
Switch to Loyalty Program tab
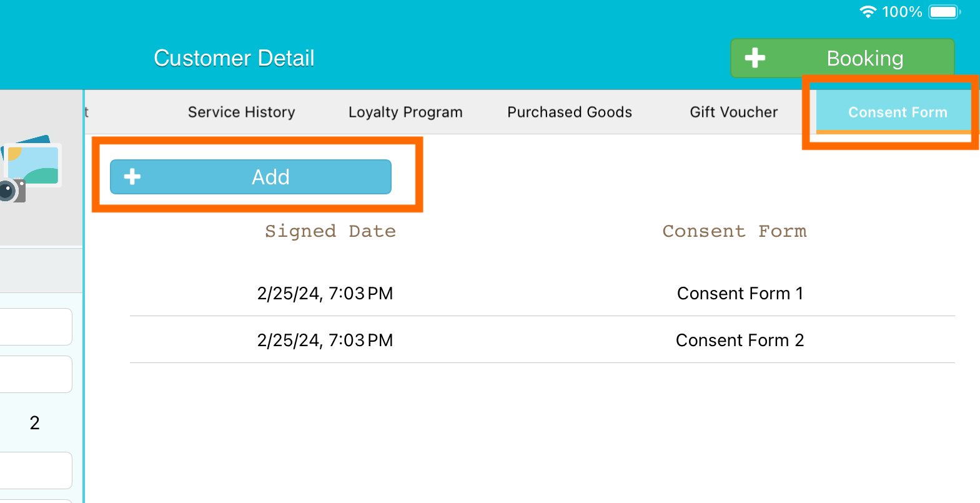(405, 112)
